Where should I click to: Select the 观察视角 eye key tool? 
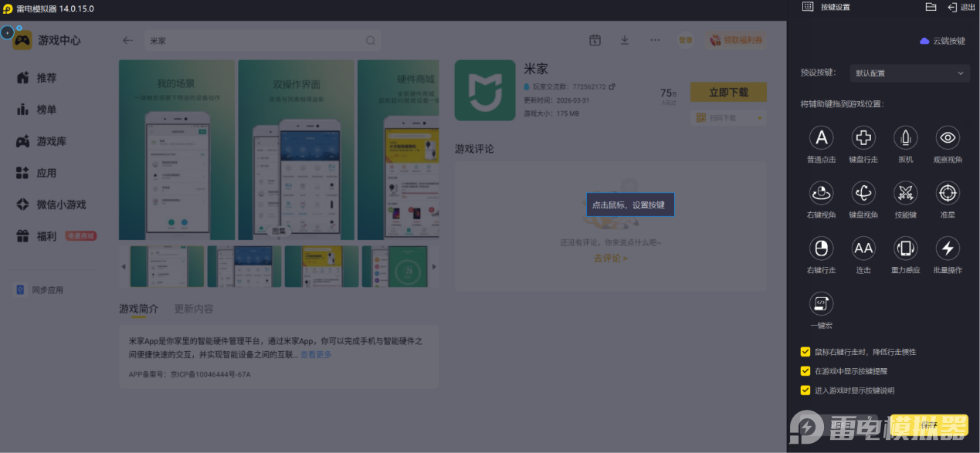948,138
